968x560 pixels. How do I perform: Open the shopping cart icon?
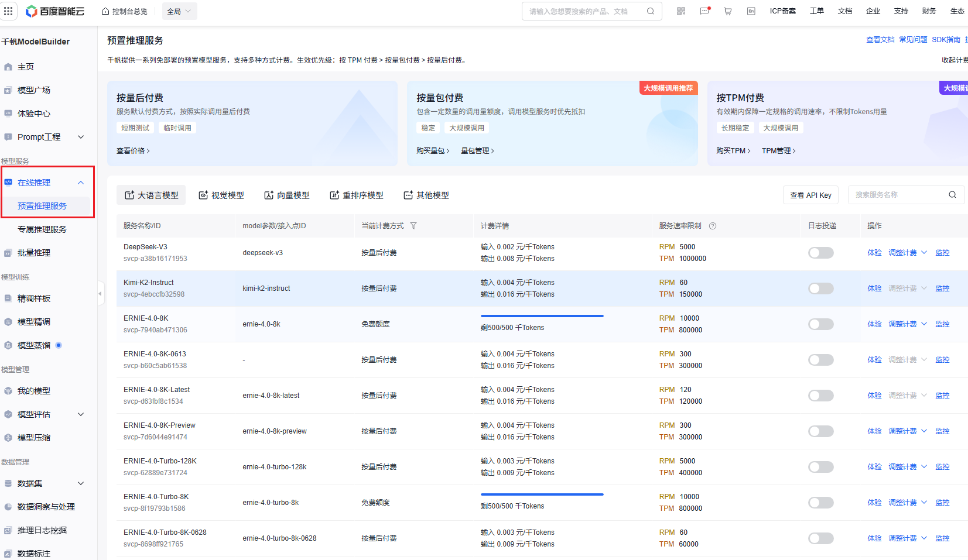pyautogui.click(x=728, y=11)
